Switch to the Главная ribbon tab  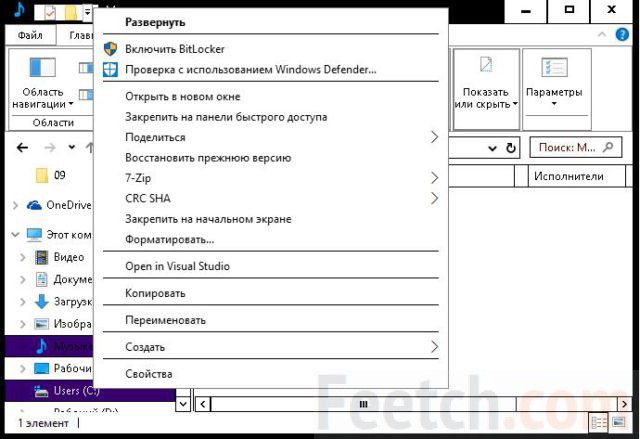coord(81,35)
